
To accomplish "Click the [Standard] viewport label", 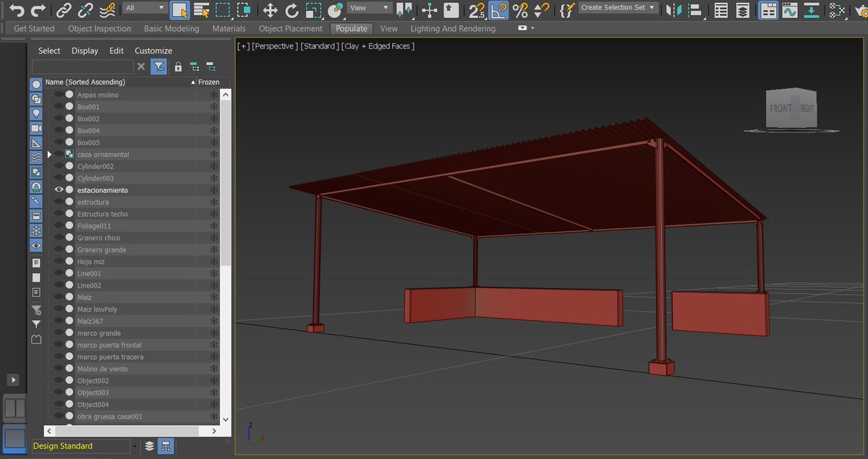I will pyautogui.click(x=319, y=46).
